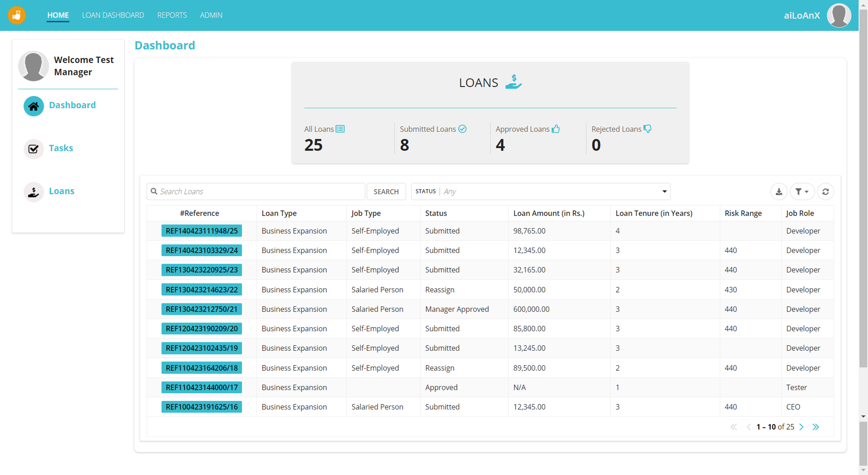The image size is (868, 475).
Task: Jump to last page of loans
Action: 816,427
